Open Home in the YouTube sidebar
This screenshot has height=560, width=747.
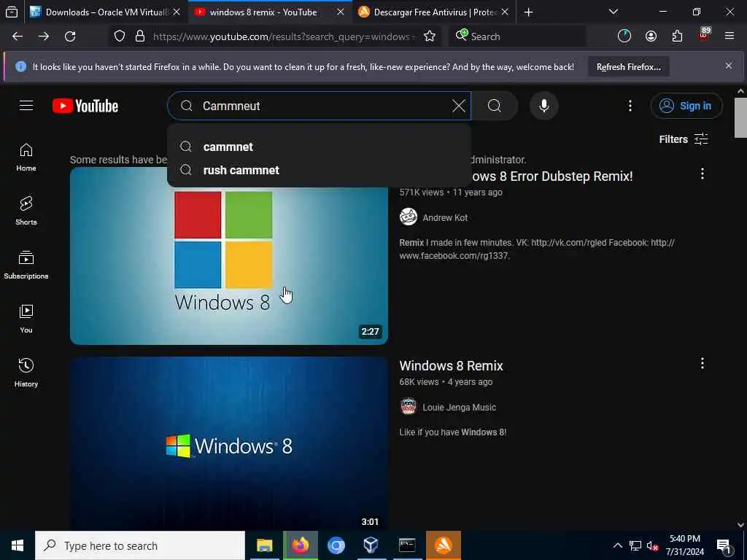point(26,157)
